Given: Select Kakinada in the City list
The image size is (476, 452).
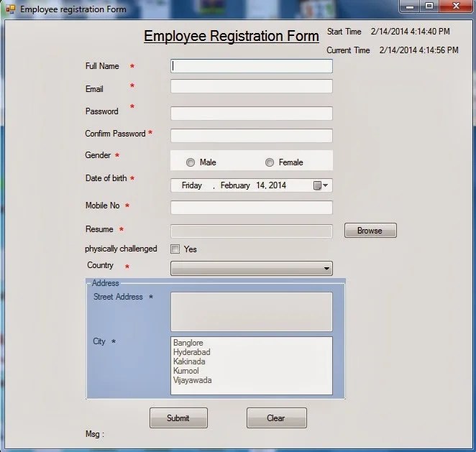Looking at the screenshot, I should pyautogui.click(x=189, y=361).
